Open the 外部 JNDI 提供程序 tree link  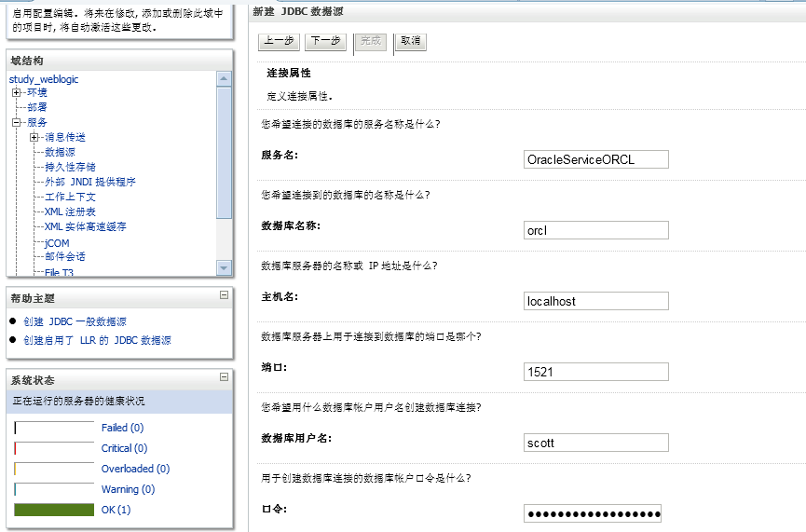(90, 182)
